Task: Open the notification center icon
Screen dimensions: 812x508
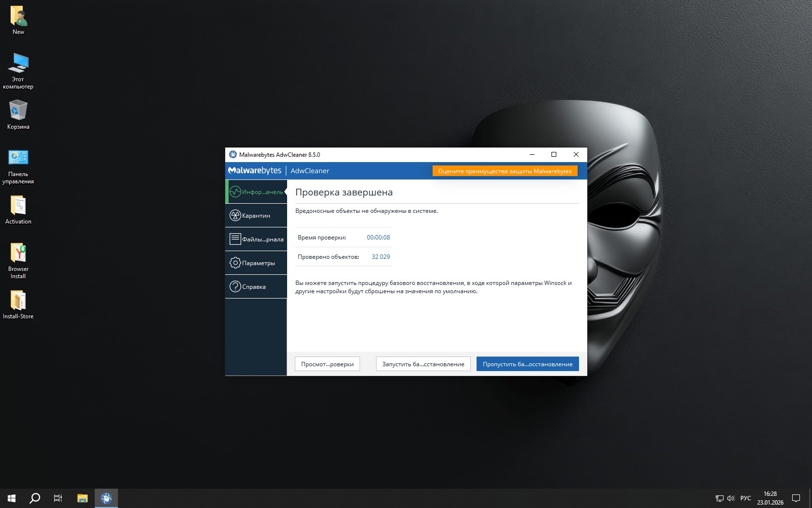Action: coord(796,498)
